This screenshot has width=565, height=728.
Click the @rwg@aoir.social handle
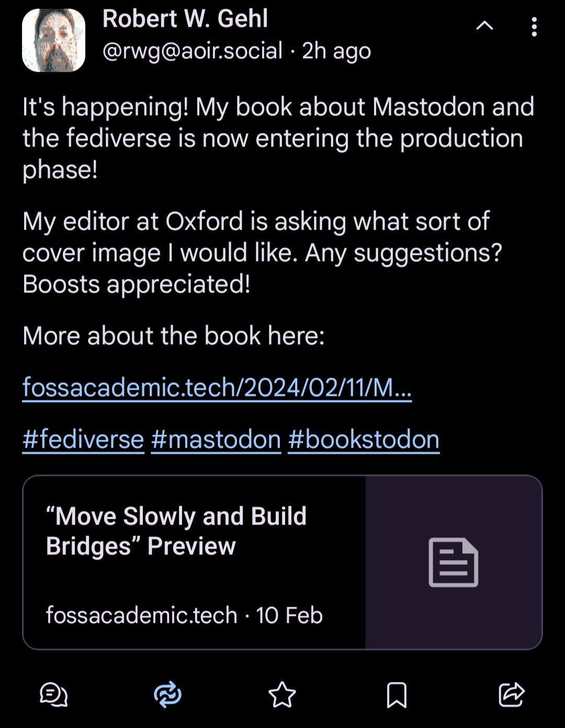pyautogui.click(x=192, y=51)
